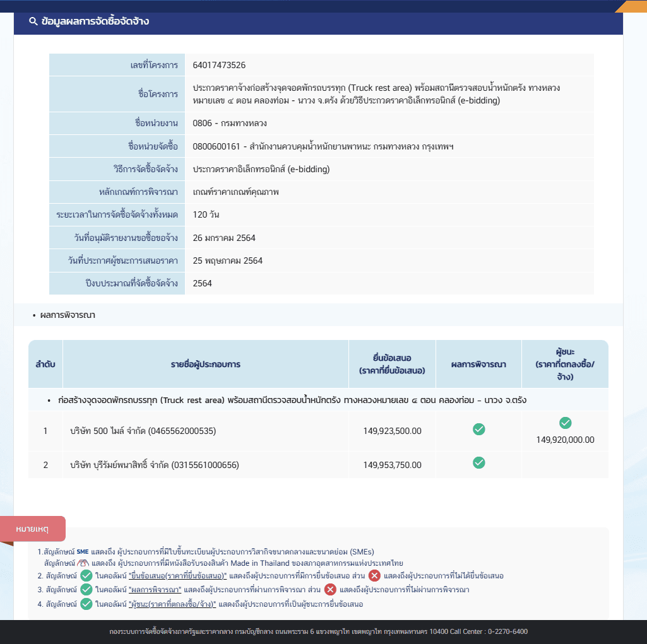Click the รายชื่อผู้ประกอบการ column header
Screen dimensions: 647x644
tap(206, 364)
